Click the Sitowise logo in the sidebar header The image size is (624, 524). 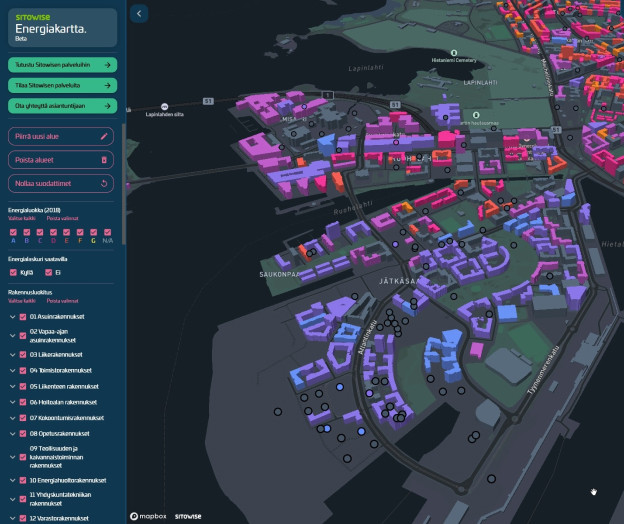[33, 17]
